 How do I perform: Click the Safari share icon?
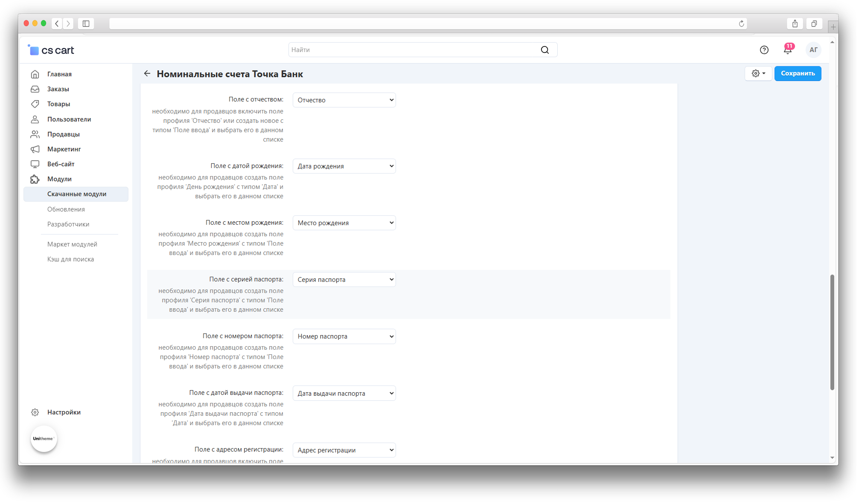795,24
